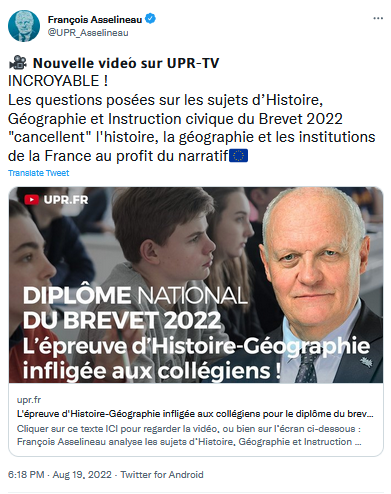
Task: Click the DIPLÔME NATIONAL DU BREVET 2022 overlay
Action: (x=135, y=307)
